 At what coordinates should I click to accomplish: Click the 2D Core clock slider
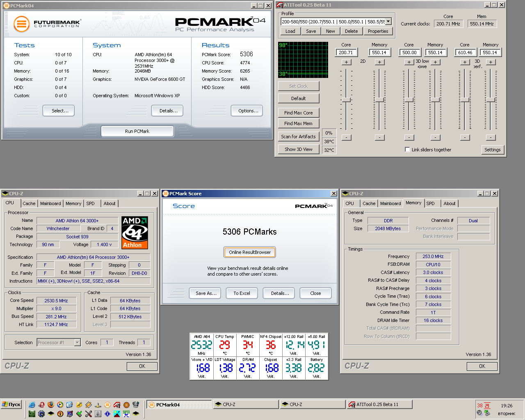point(346,100)
